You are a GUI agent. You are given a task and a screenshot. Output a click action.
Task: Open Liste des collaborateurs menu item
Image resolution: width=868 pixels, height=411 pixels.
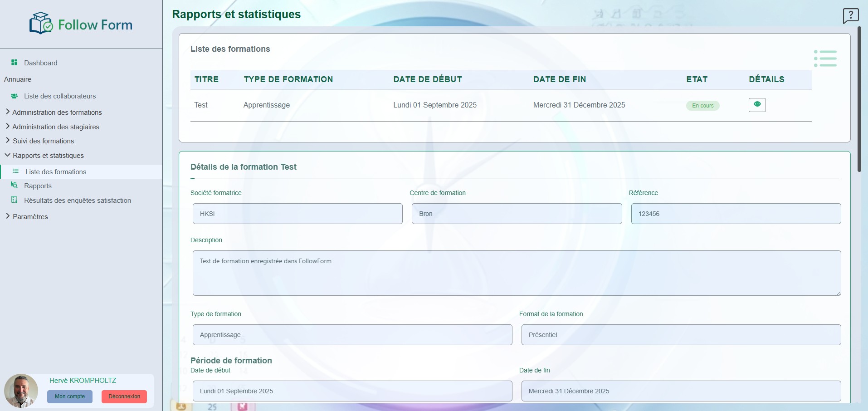[60, 96]
